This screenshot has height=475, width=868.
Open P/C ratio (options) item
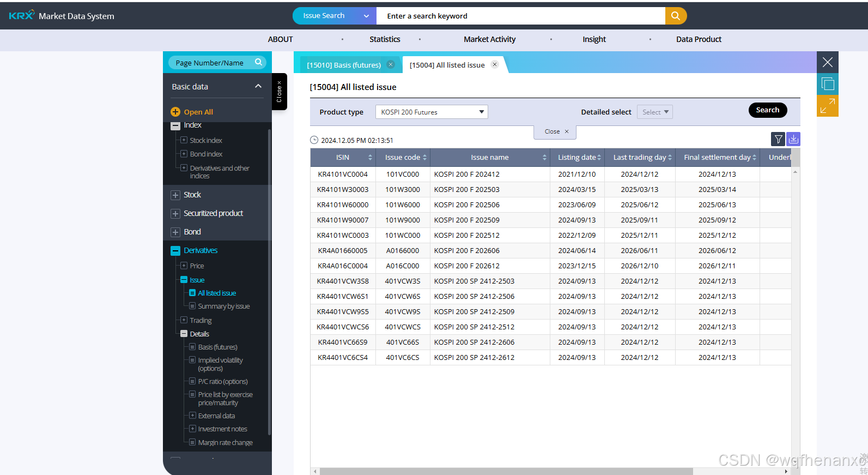223,382
